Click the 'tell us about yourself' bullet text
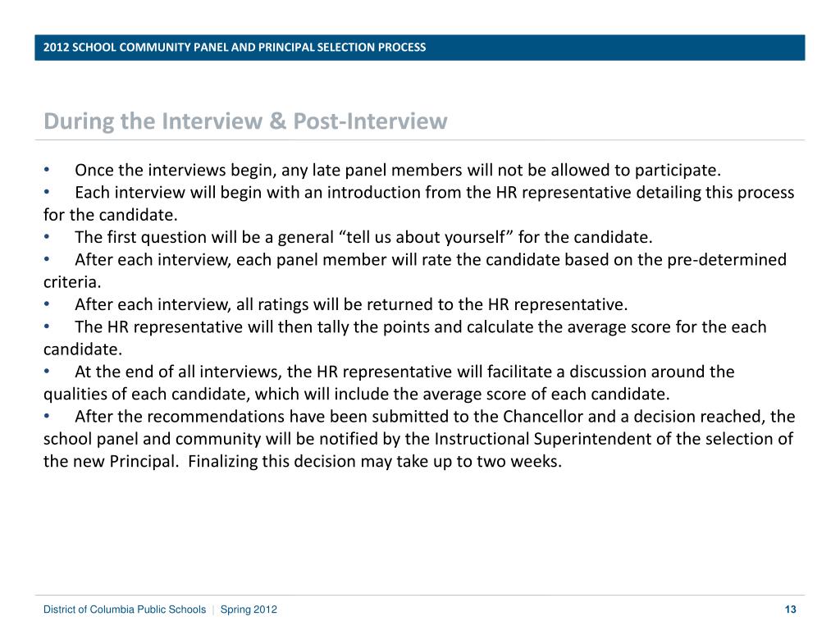 click(x=363, y=238)
